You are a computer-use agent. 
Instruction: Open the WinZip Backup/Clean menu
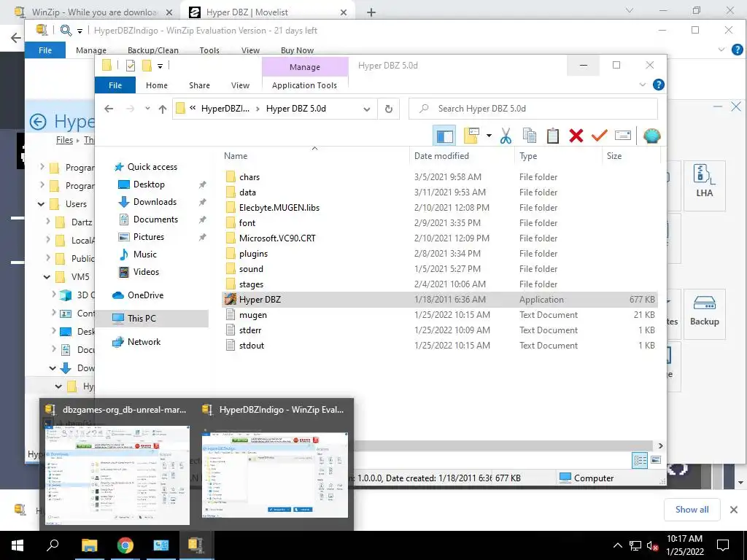click(153, 50)
